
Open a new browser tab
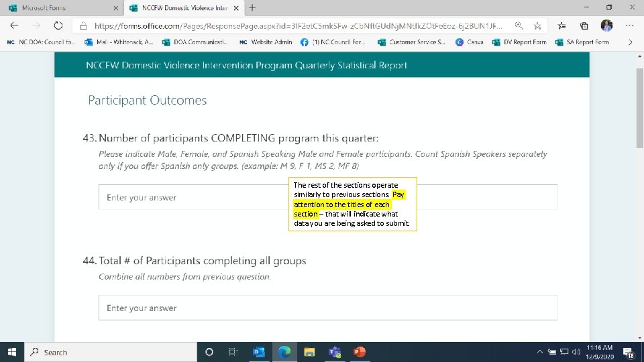pyautogui.click(x=252, y=8)
